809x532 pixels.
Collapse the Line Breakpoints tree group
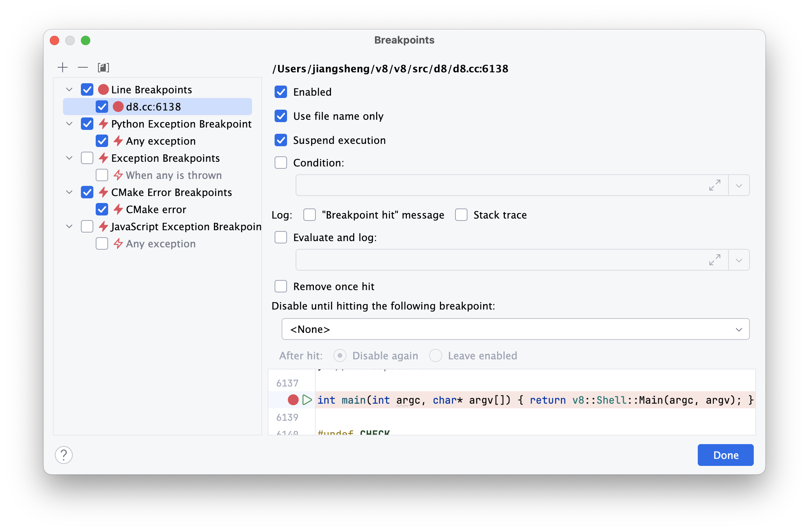coord(69,89)
